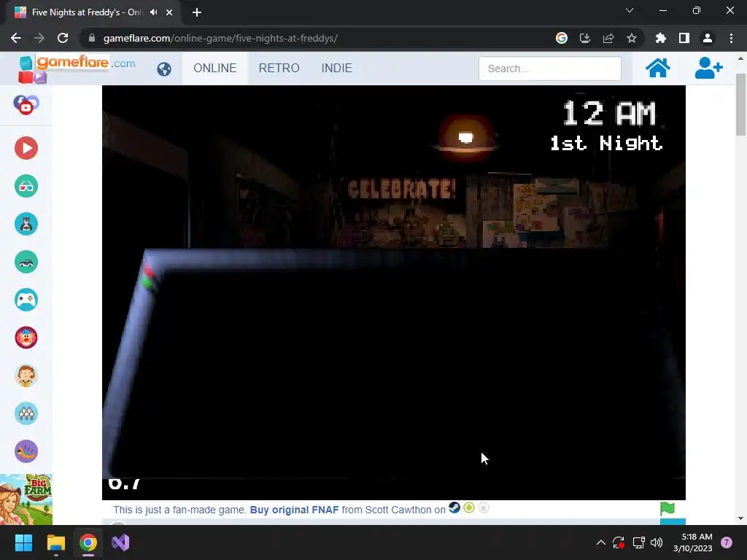Viewport: 747px width, 560px height.
Task: Open the girl face category icon
Action: tap(26, 376)
